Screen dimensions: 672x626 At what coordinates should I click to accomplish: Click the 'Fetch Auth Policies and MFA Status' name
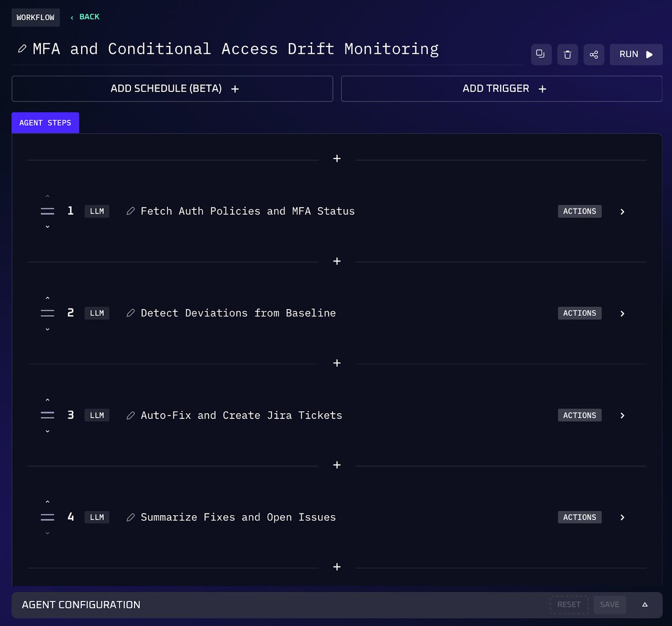coord(248,211)
